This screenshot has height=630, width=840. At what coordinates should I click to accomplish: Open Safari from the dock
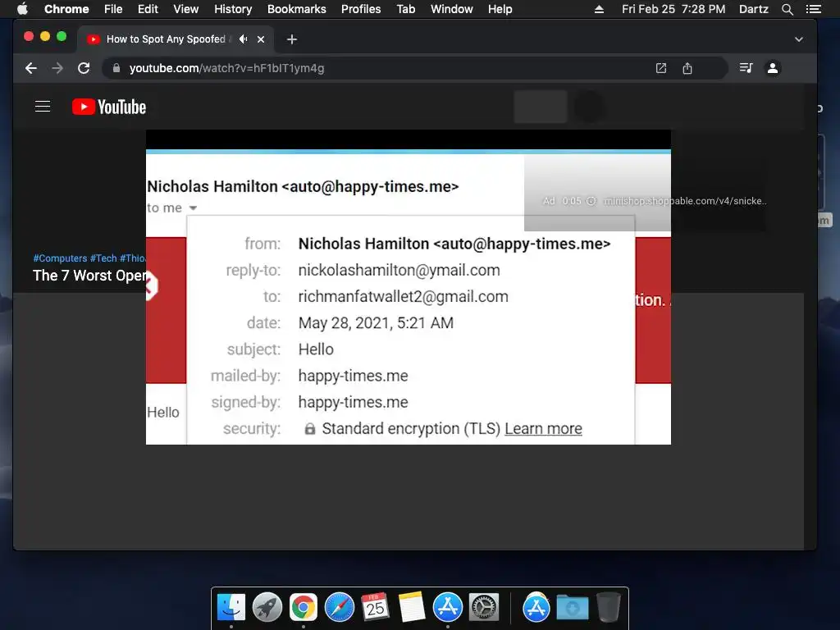click(x=340, y=608)
